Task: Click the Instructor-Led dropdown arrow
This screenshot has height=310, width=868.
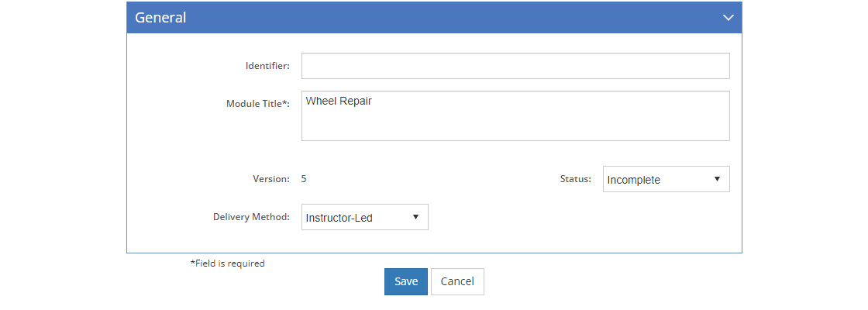Action: [415, 217]
